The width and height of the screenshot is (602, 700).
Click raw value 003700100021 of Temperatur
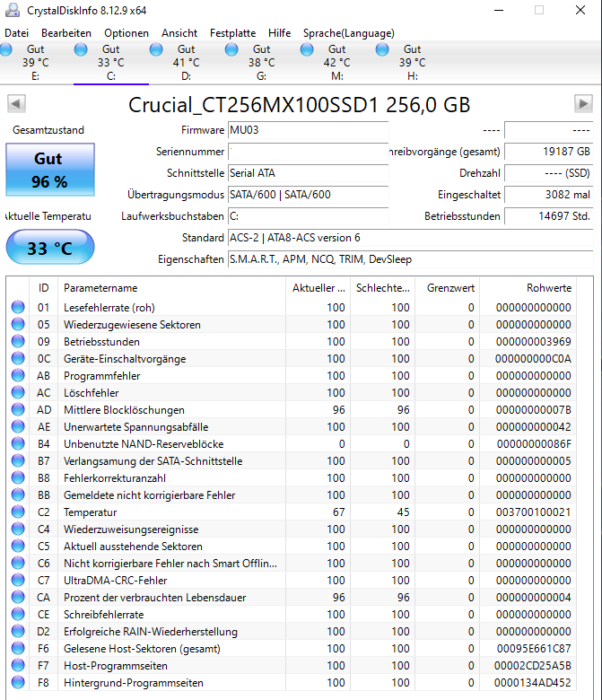click(x=533, y=512)
